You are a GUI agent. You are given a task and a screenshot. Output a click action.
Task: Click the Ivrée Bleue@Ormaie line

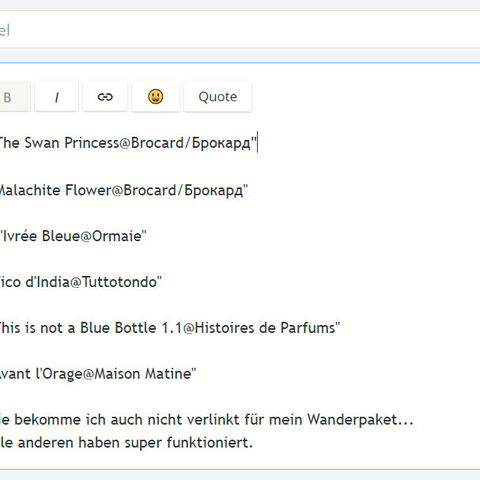[73, 236]
